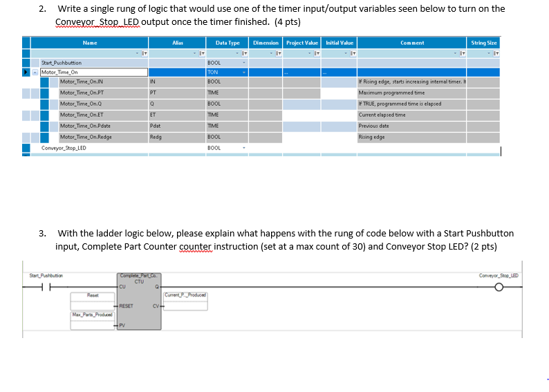549x392 pixels.
Task: Click the Project Value column filter icon
Action: click(317, 53)
